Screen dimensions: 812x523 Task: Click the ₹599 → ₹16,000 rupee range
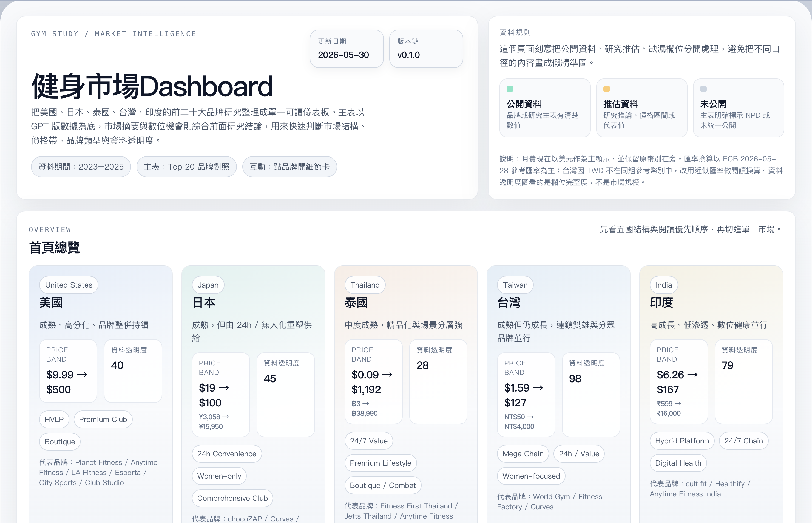coord(669,408)
